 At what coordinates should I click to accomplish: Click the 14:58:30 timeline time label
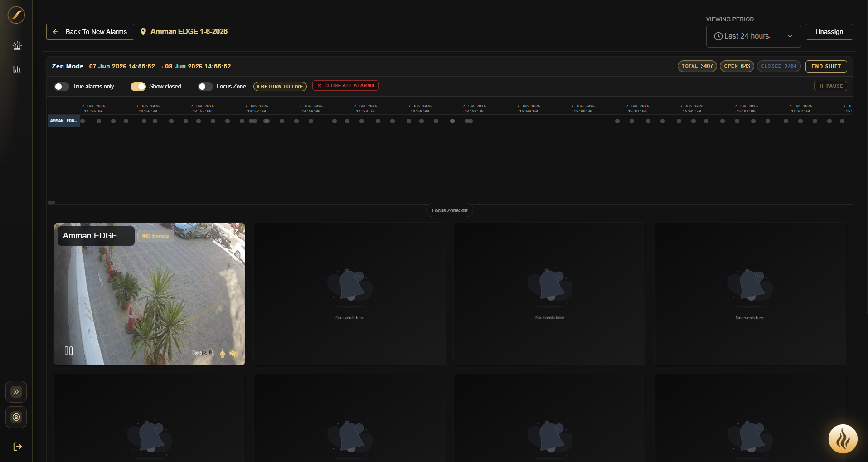[365, 108]
